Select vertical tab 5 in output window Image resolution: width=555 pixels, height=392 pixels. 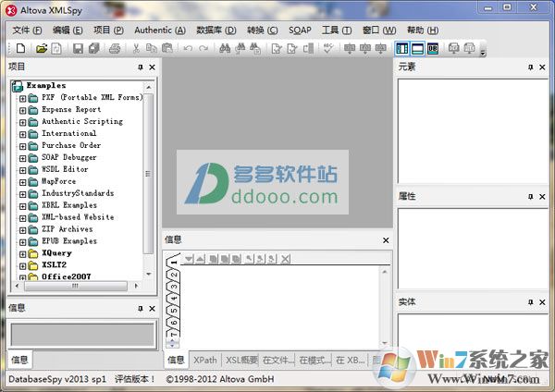[x=174, y=311]
